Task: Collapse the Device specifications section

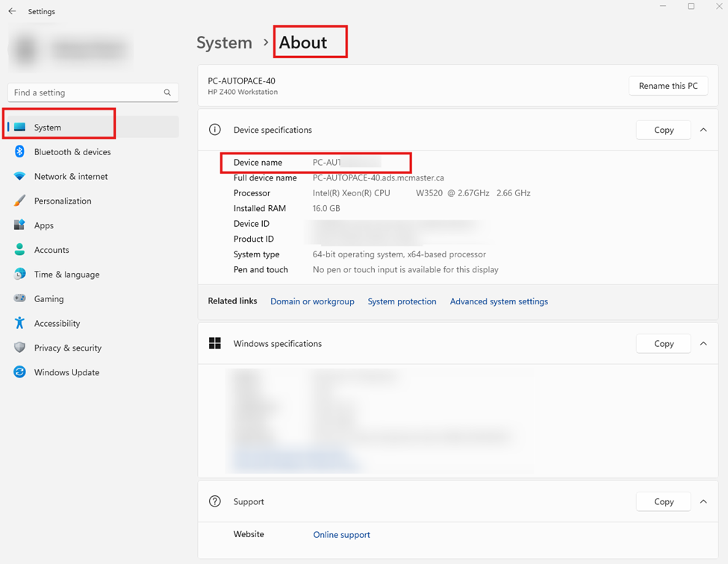Action: click(x=703, y=130)
